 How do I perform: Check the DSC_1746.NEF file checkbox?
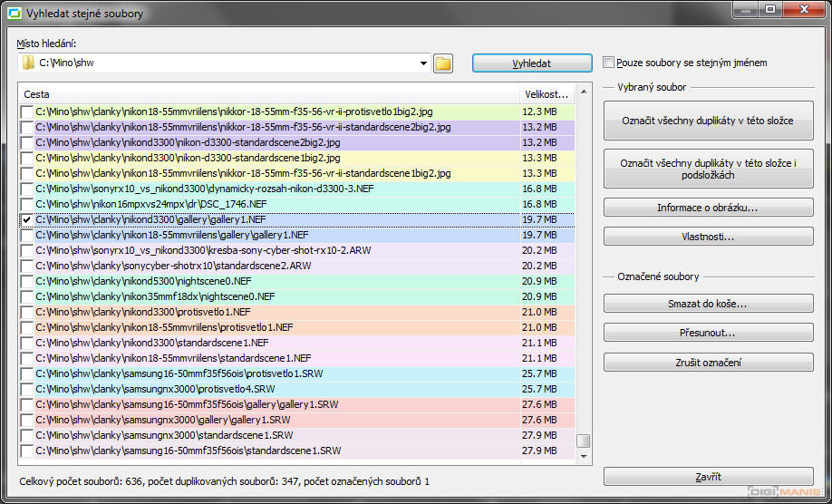[26, 205]
